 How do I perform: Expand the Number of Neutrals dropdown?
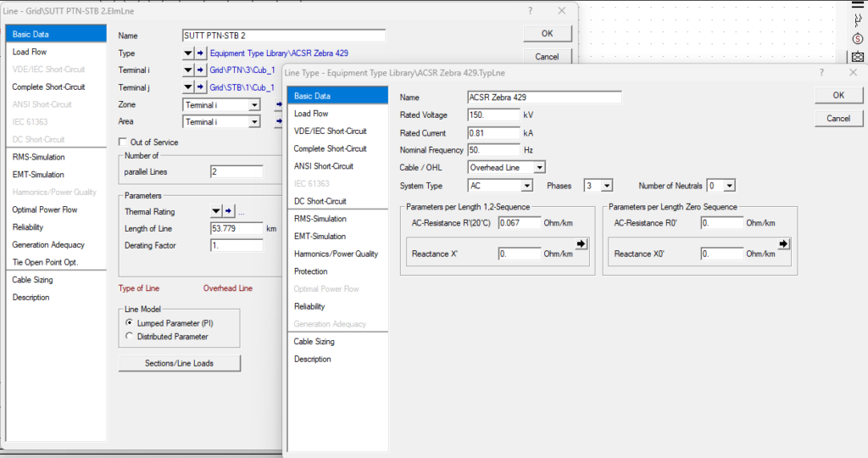pos(729,186)
